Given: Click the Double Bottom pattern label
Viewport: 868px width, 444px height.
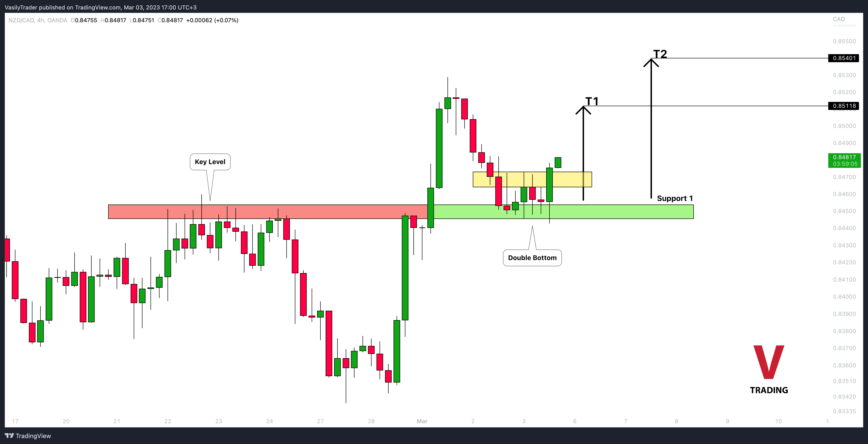Looking at the screenshot, I should point(531,258).
